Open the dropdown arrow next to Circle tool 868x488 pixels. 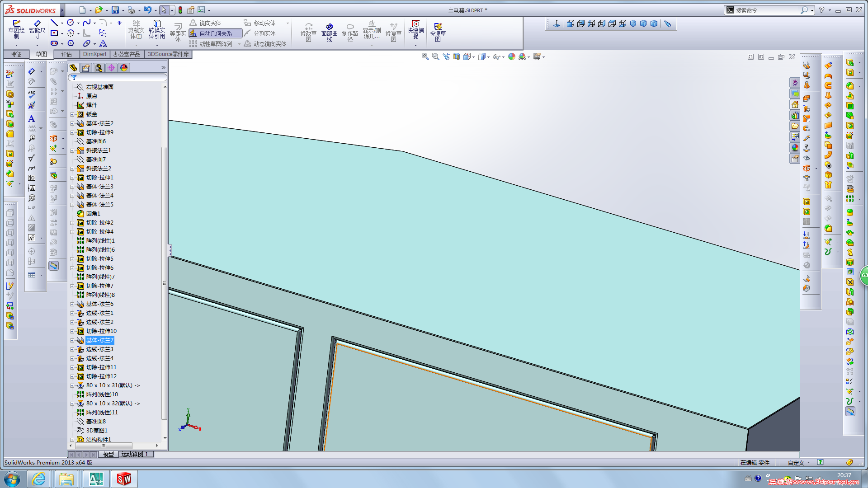(x=78, y=23)
